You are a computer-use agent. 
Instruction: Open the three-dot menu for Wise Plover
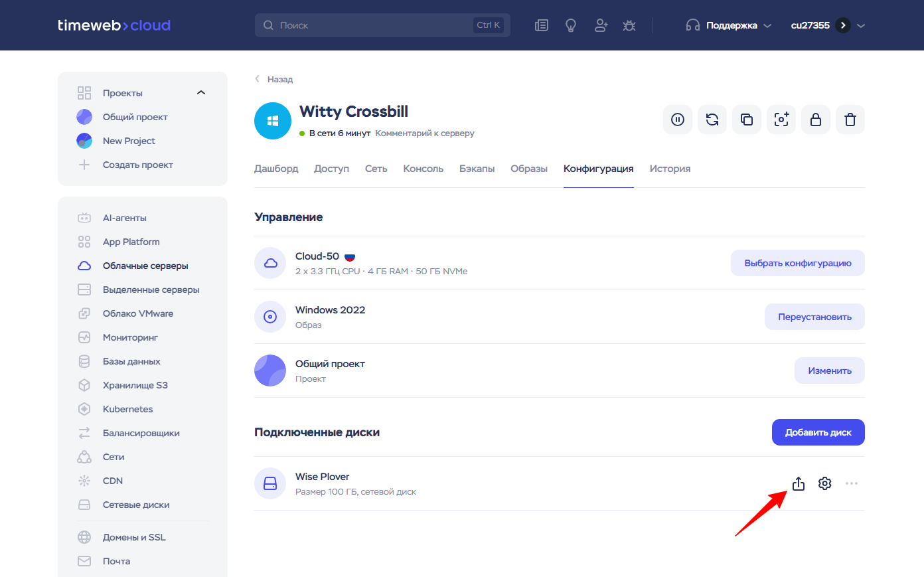[852, 483]
